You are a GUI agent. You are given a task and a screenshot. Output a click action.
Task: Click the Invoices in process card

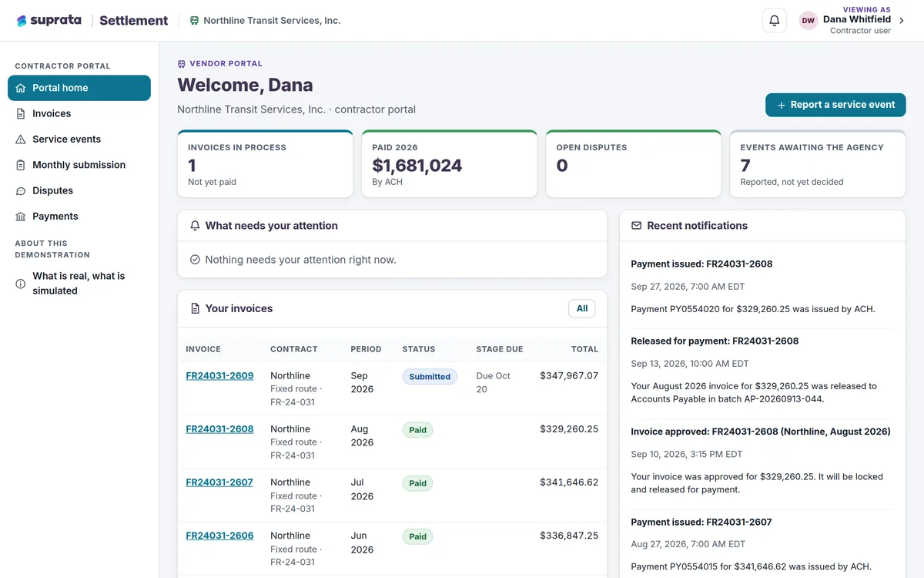265,163
